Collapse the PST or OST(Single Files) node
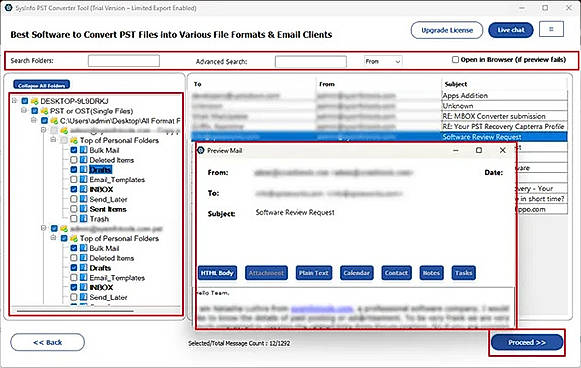The image size is (581, 368). click(x=24, y=110)
